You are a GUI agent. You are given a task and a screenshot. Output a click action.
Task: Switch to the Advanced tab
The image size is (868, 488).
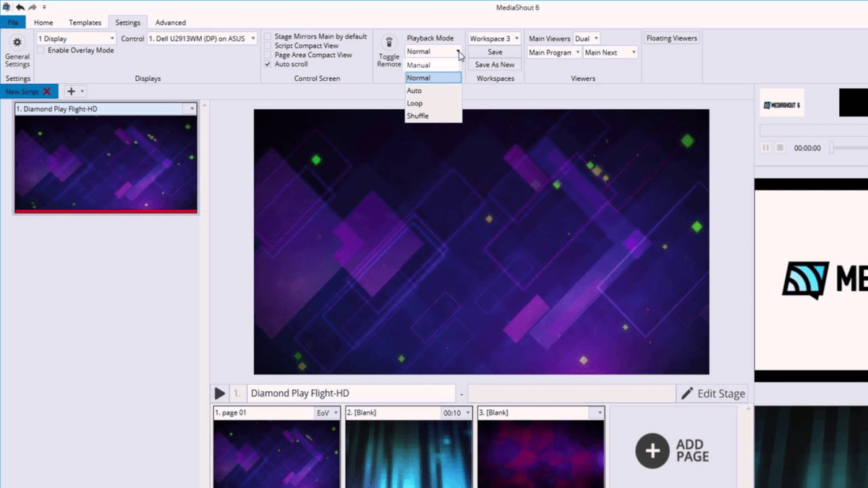tap(171, 22)
